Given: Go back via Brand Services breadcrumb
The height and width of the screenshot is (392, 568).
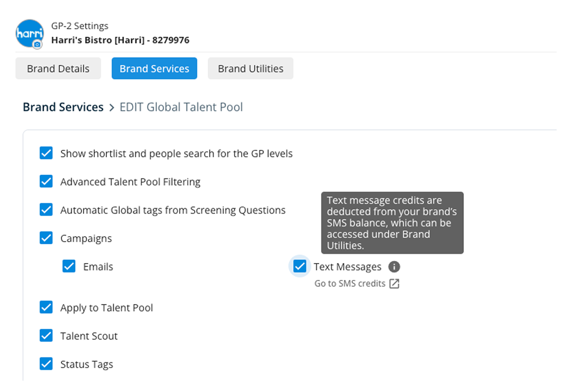Looking at the screenshot, I should pos(63,107).
